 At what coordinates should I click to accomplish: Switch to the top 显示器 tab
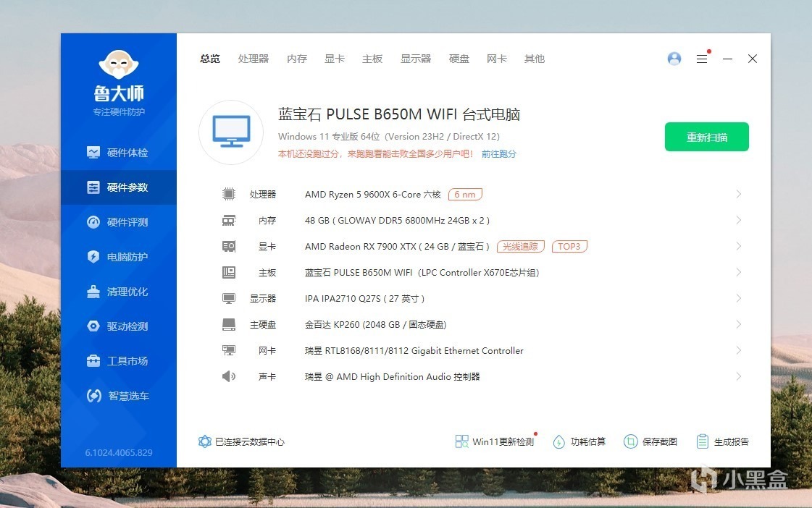[416, 59]
